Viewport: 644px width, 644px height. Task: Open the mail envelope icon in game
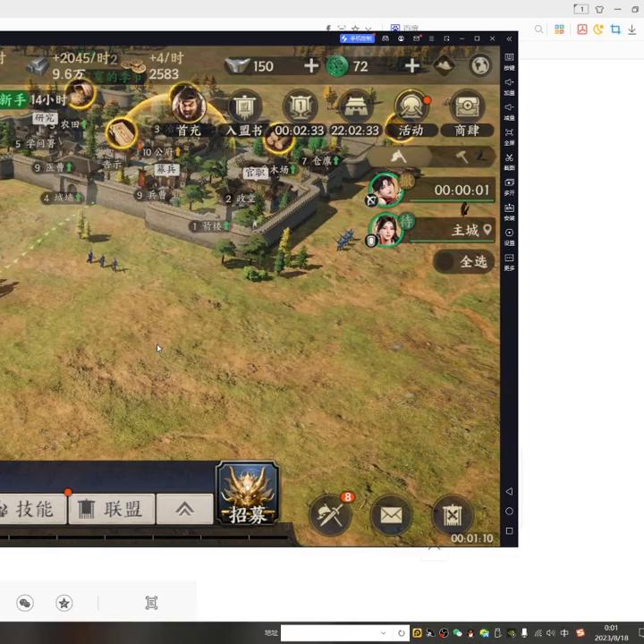392,514
